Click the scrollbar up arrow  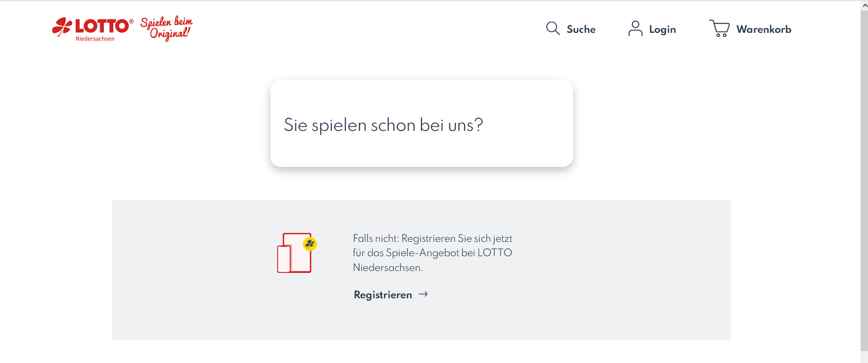(864, 6)
